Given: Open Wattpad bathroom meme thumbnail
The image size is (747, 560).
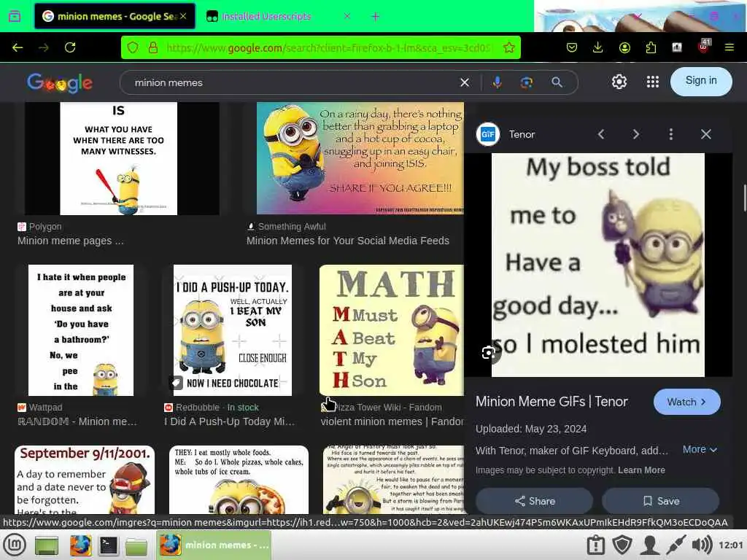Looking at the screenshot, I should (81, 330).
